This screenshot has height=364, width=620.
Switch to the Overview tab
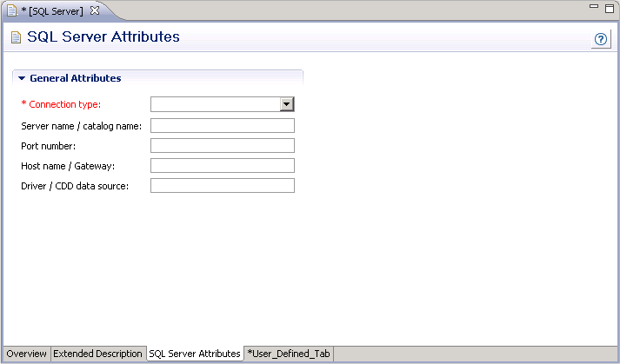(26, 354)
